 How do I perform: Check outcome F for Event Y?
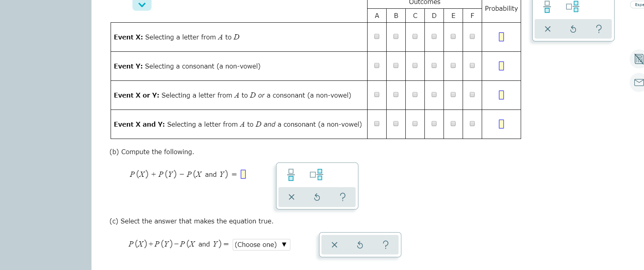tap(472, 66)
